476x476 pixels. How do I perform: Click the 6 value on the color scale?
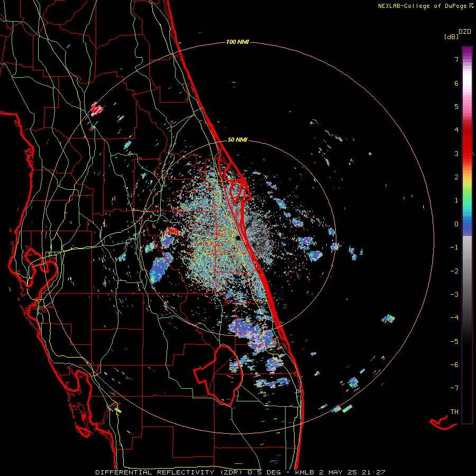coord(456,83)
